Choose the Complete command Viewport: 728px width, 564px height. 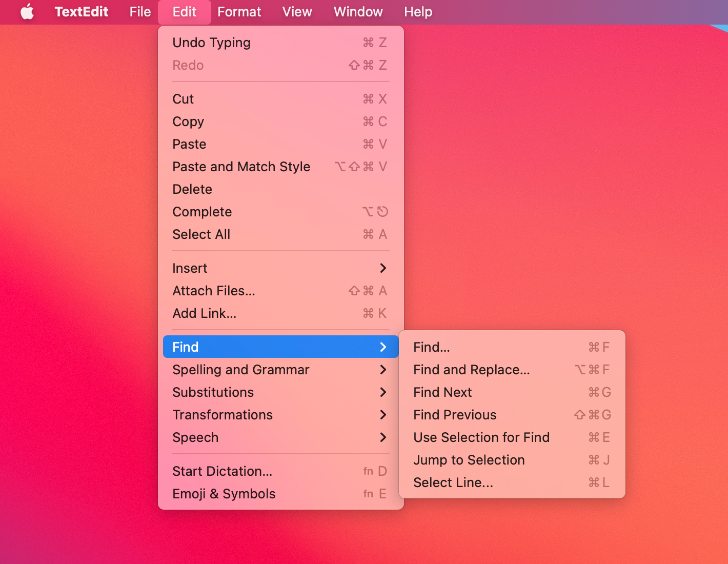[281, 212]
